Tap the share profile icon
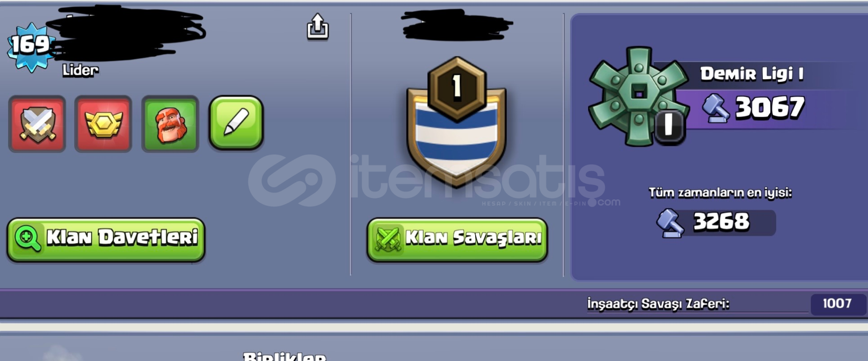Image resolution: width=868 pixels, height=361 pixels. point(318,26)
